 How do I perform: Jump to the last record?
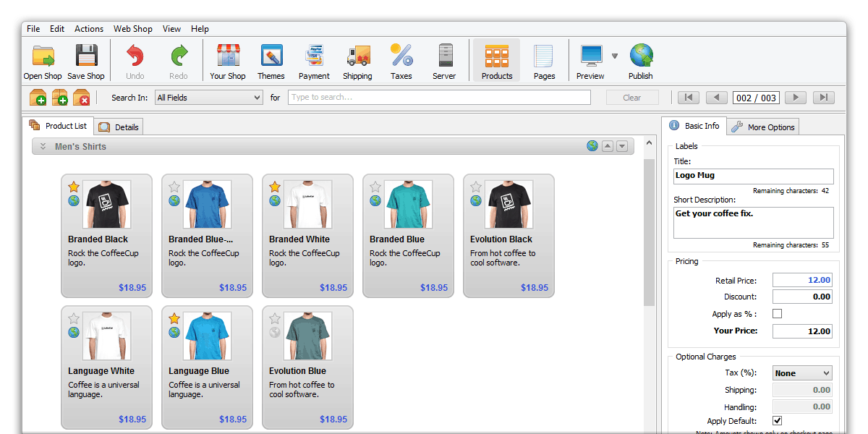pos(824,98)
